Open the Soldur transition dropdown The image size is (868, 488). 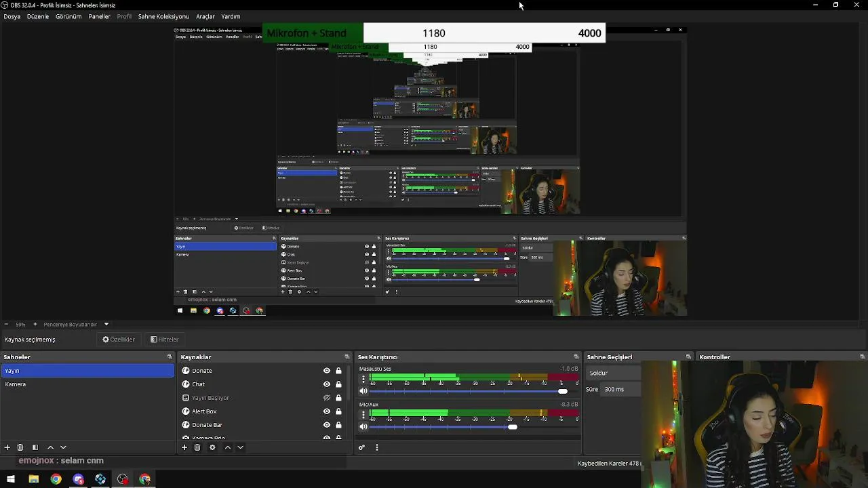pos(614,373)
